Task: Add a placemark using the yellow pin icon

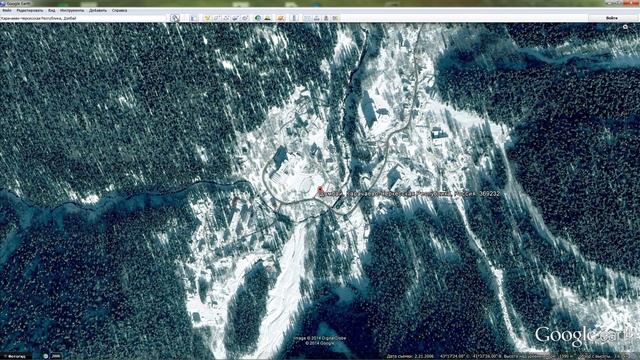Action: 207,18
